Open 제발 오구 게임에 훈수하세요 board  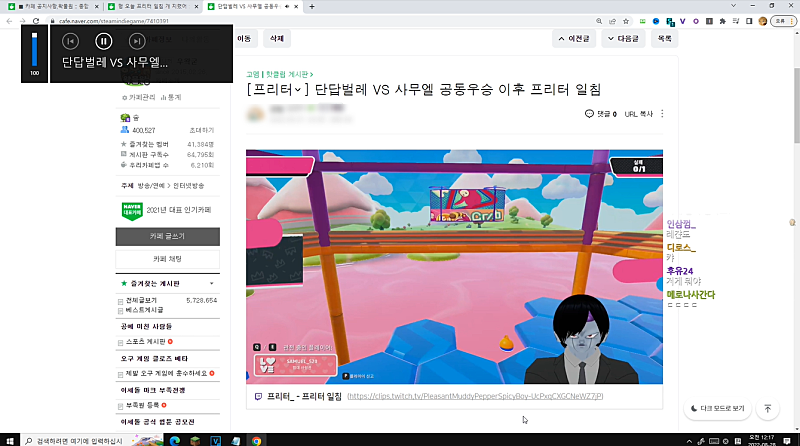point(166,374)
